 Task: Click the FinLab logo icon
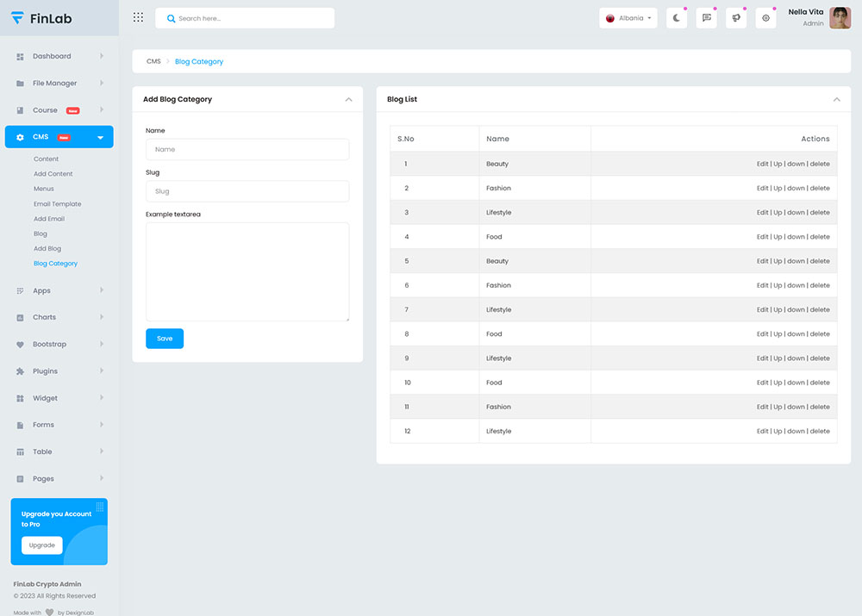[17, 18]
